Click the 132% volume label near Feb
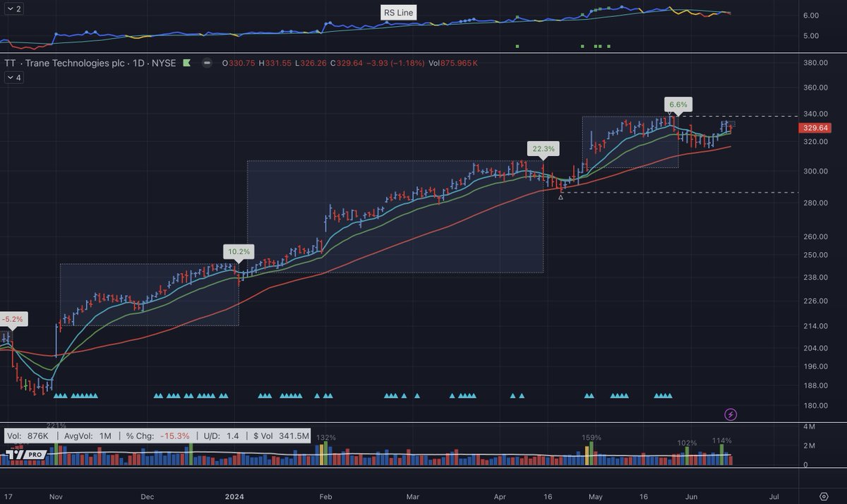The width and height of the screenshot is (847, 504). pos(326,438)
